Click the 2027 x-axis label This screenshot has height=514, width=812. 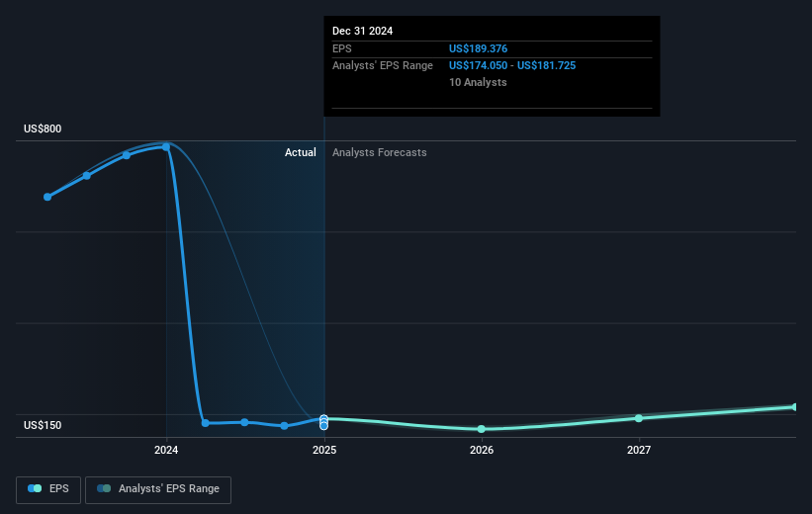coord(639,451)
